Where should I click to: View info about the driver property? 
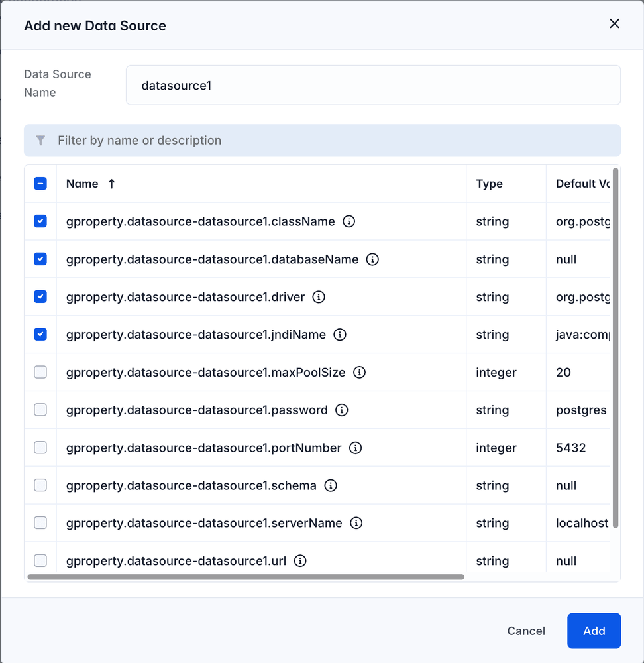319,297
